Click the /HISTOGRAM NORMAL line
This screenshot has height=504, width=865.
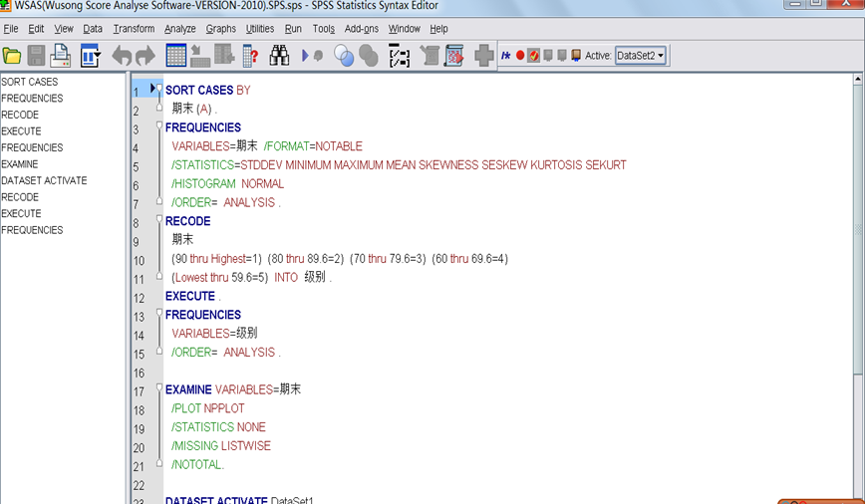click(x=227, y=183)
